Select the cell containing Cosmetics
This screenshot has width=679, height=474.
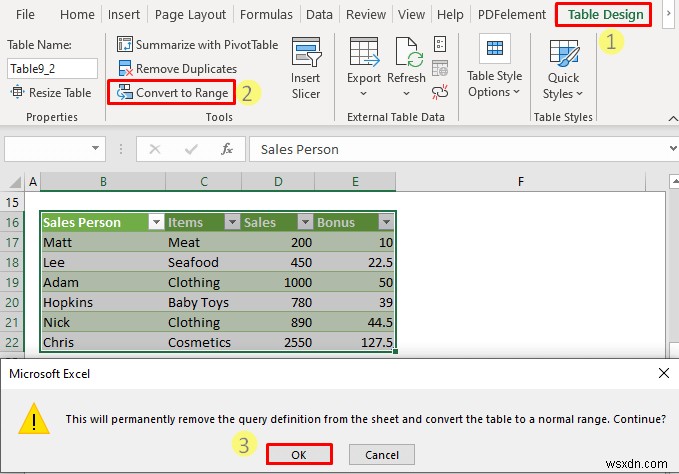(203, 342)
